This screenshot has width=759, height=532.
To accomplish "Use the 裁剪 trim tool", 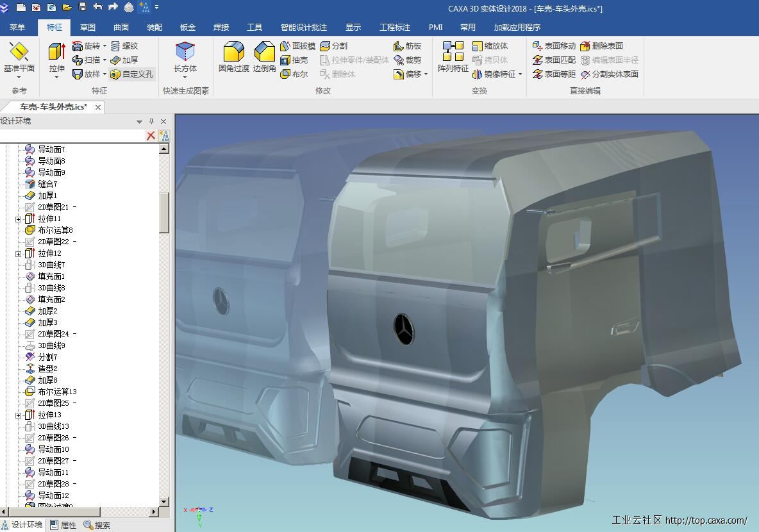I will pos(408,60).
